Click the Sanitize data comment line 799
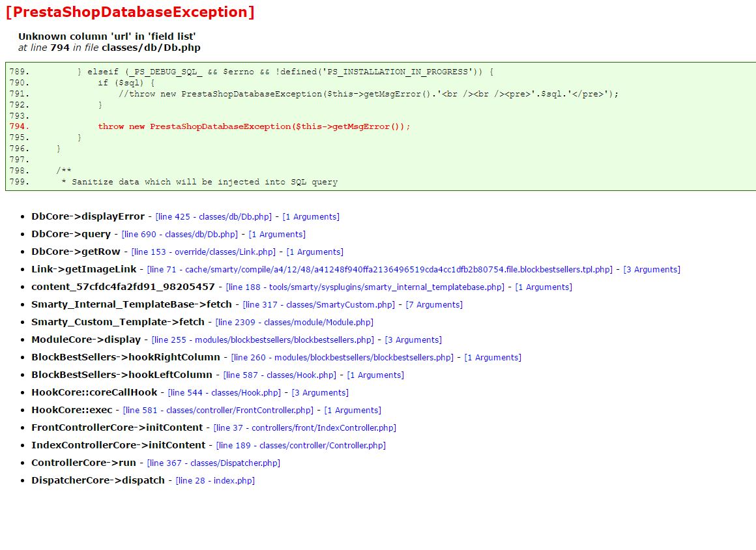Screen dimensions: 756x550 199,182
